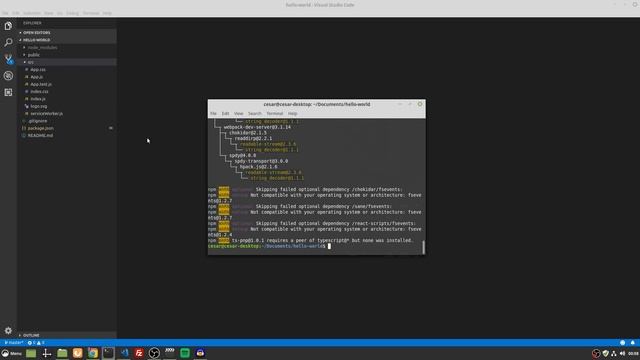
Task: Open the terminal window's File menu
Action: (x=213, y=113)
